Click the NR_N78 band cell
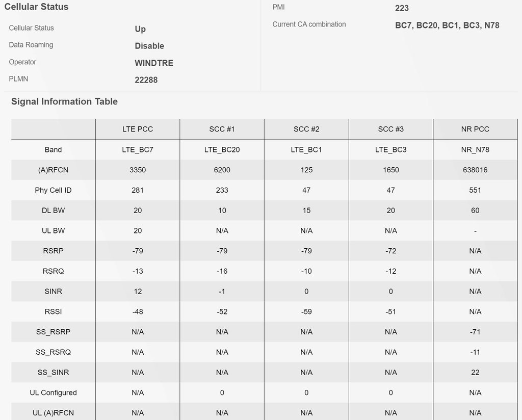522x420 pixels. click(x=475, y=149)
